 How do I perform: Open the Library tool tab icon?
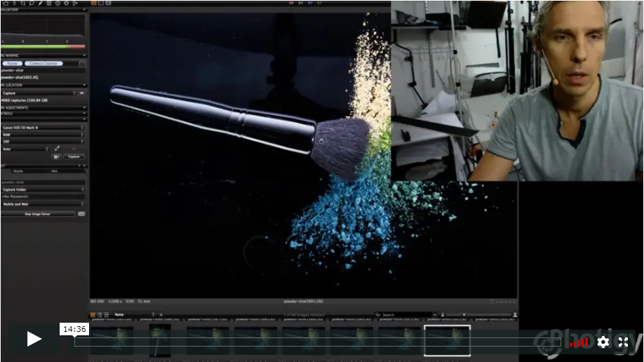6,4
